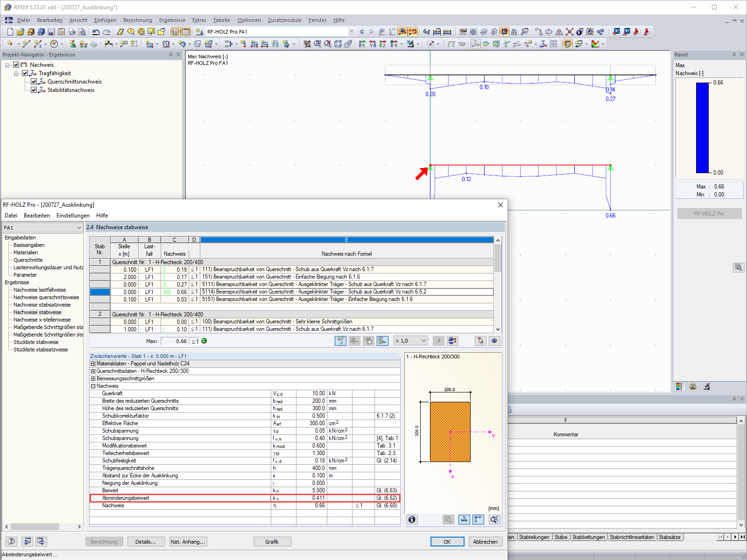Toggle stress points zoom icon under cross-section
This screenshot has width=747, height=560.
pos(448,519)
